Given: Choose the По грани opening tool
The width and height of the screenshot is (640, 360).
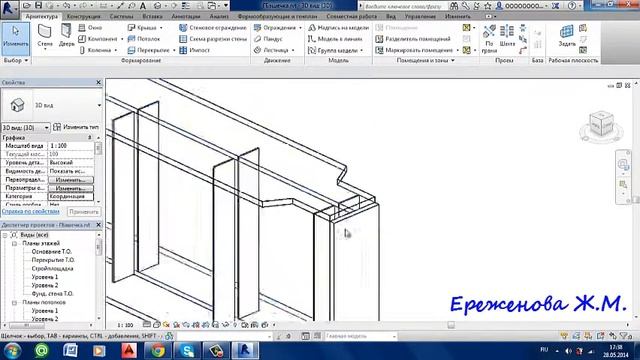Looking at the screenshot, I should tap(489, 38).
